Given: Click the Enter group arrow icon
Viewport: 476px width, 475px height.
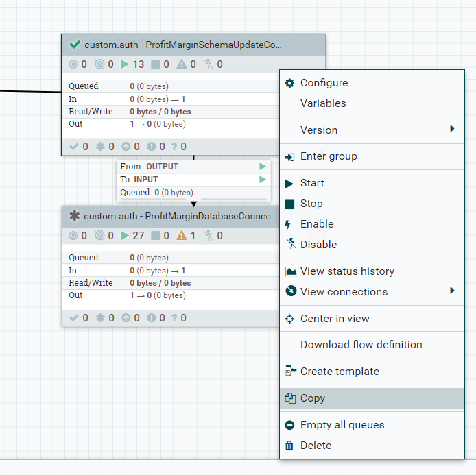Looking at the screenshot, I should point(289,156).
